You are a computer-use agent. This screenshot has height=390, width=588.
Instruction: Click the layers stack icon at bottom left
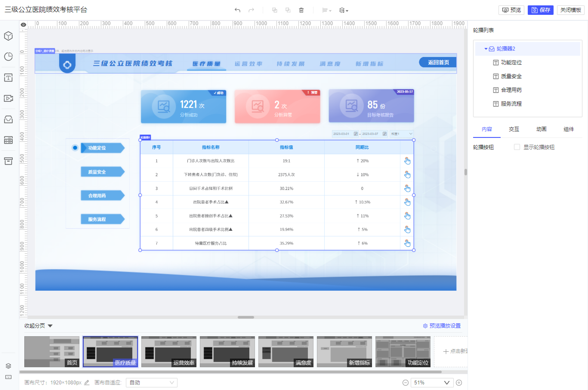(x=8, y=366)
